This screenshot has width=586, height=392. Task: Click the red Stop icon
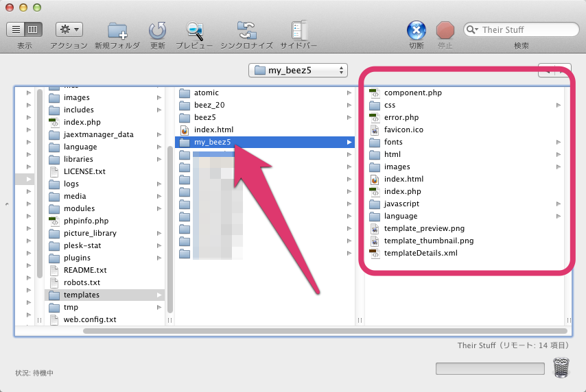coord(445,30)
